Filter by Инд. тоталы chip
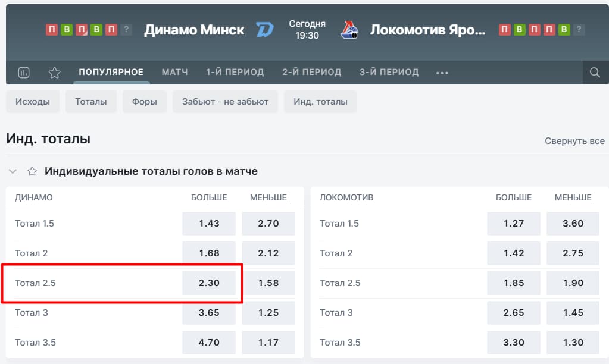 [320, 102]
